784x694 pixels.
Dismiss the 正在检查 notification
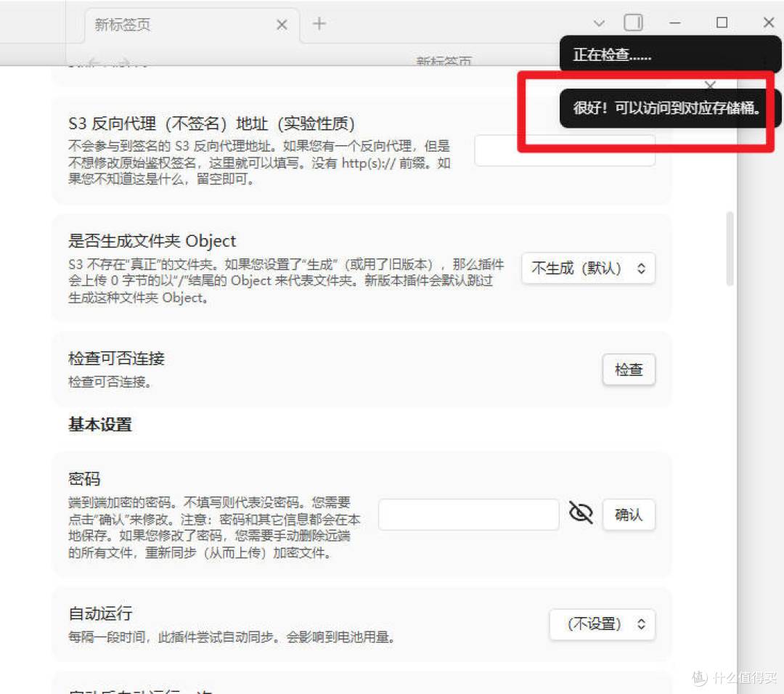click(x=669, y=54)
